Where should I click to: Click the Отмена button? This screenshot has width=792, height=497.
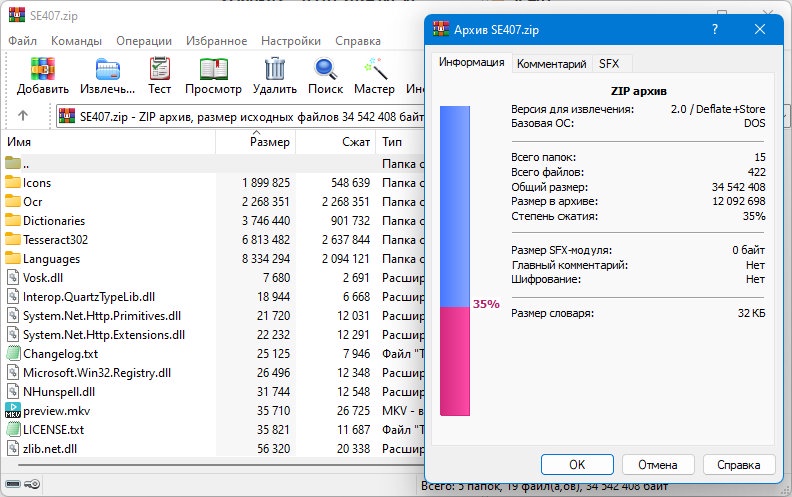coord(658,464)
